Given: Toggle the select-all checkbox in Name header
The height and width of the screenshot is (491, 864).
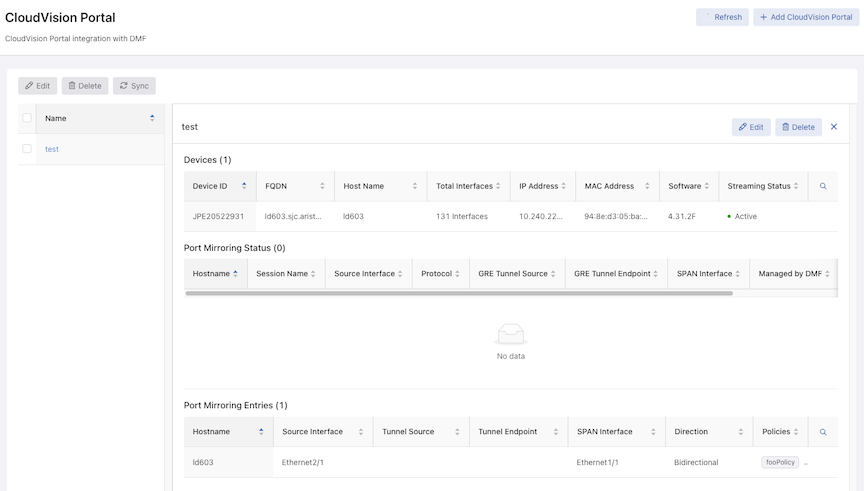Looking at the screenshot, I should tap(27, 118).
